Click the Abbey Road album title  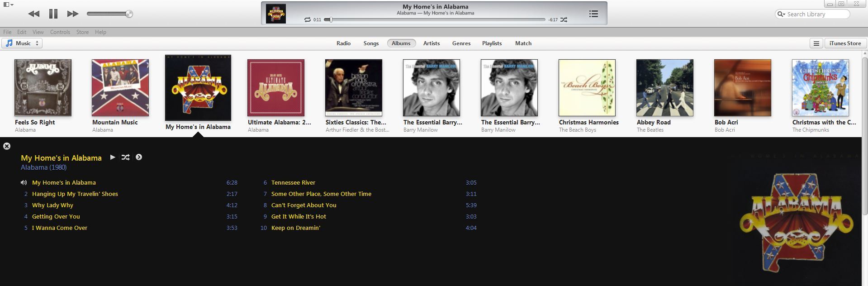pos(654,122)
